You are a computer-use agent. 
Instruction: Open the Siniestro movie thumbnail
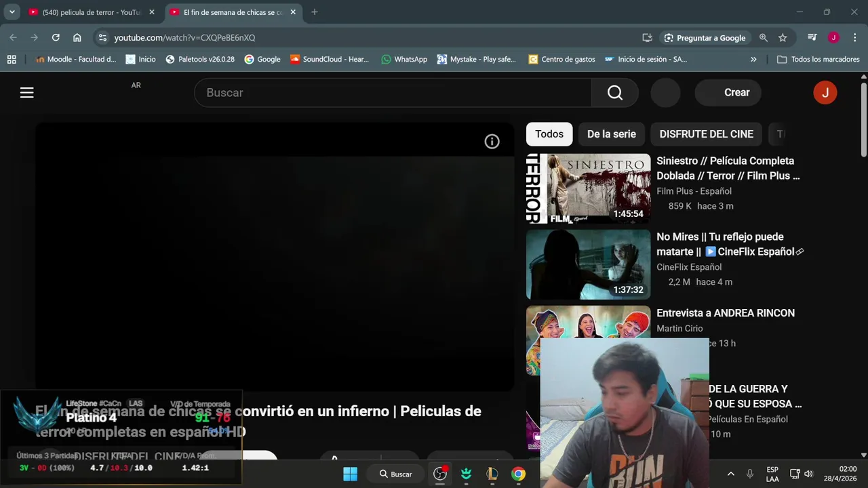(x=589, y=189)
